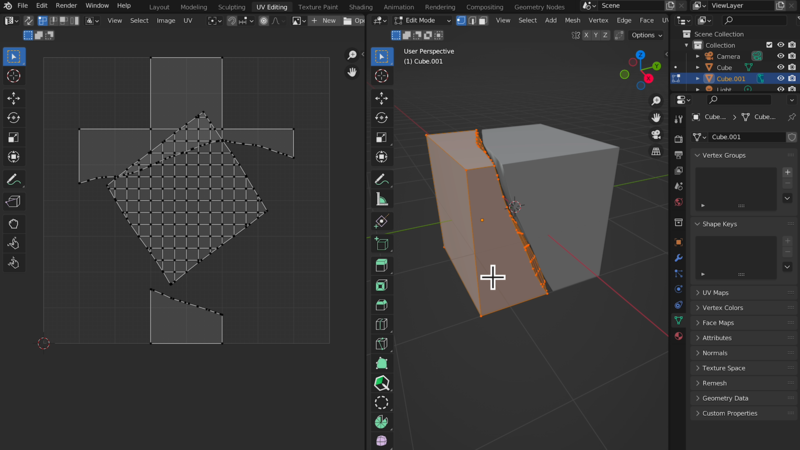The height and width of the screenshot is (450, 800).
Task: Open the Mesh menu in 3D viewport
Action: [x=572, y=20]
